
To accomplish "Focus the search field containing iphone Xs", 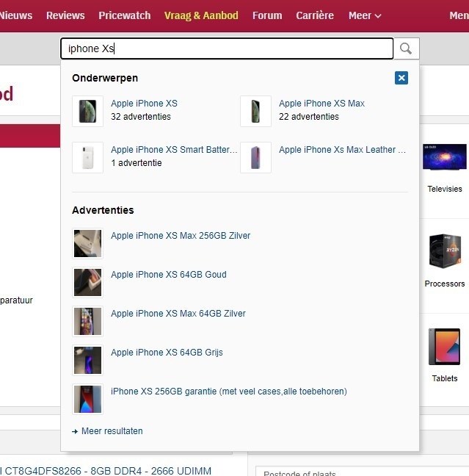I will click(x=227, y=48).
